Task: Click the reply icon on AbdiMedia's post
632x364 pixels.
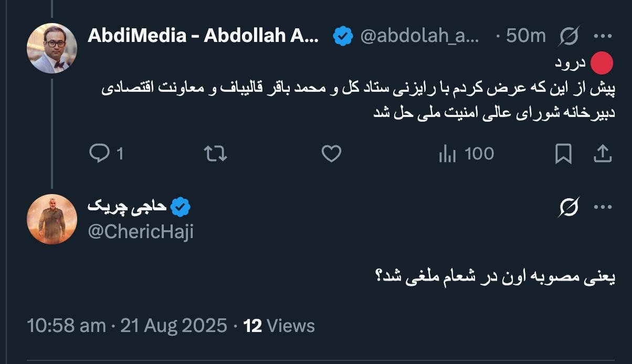Action: [x=99, y=154]
